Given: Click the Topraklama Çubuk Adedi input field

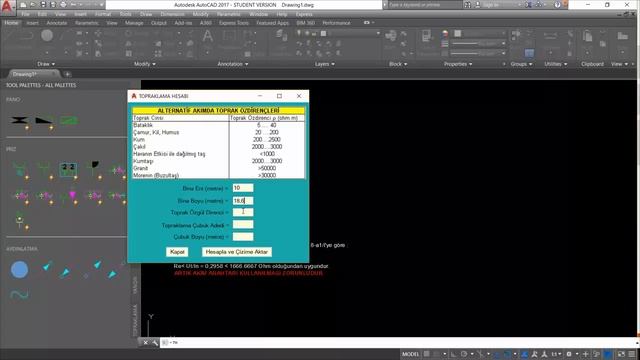Looking at the screenshot, I should click(243, 224).
